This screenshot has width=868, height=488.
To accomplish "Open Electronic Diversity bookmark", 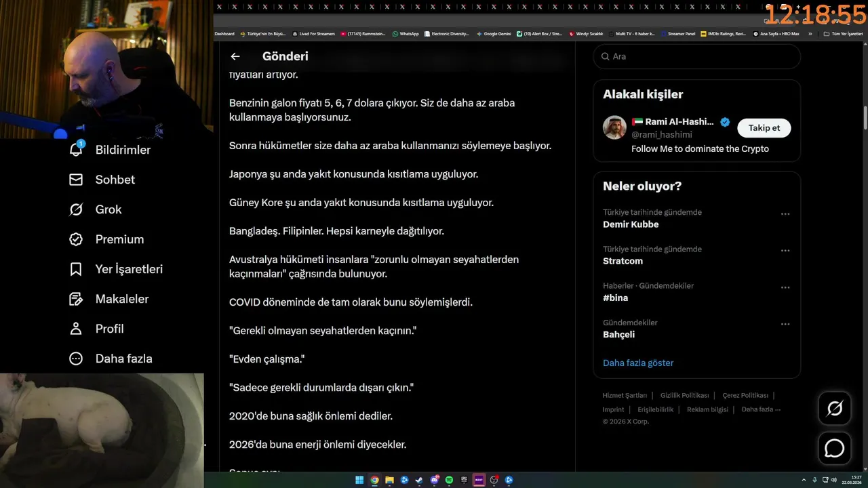I will tap(446, 33).
